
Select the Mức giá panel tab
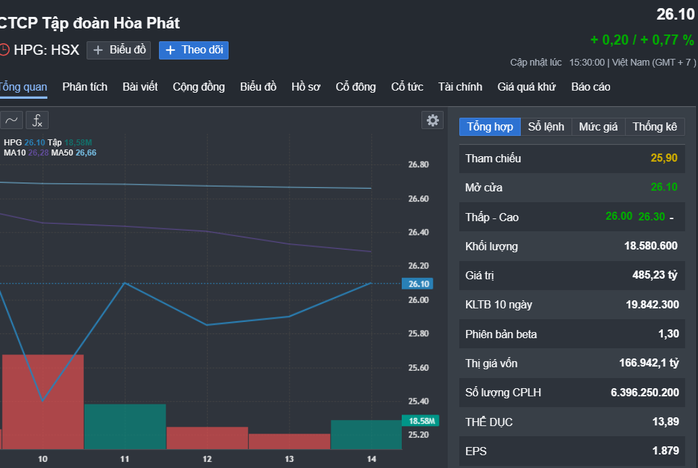(x=598, y=127)
